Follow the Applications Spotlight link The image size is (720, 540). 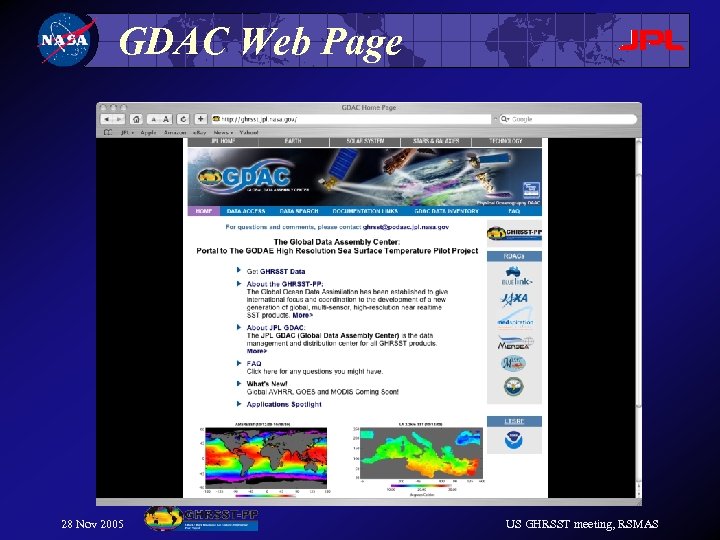tap(284, 405)
